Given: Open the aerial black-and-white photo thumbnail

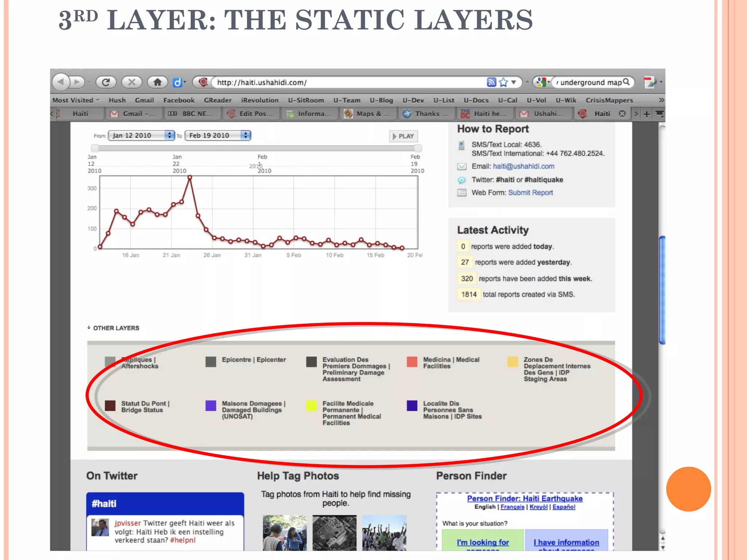Looking at the screenshot, I should point(334,533).
